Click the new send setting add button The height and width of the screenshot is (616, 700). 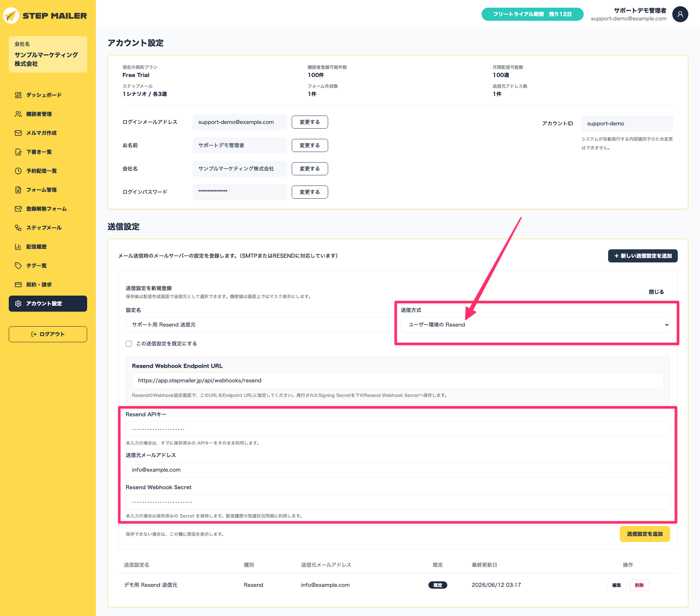pos(643,256)
